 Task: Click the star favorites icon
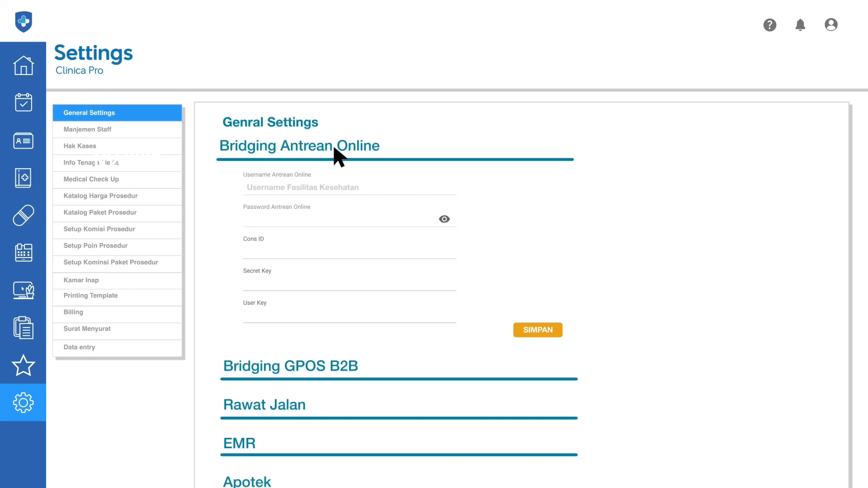[x=23, y=365]
